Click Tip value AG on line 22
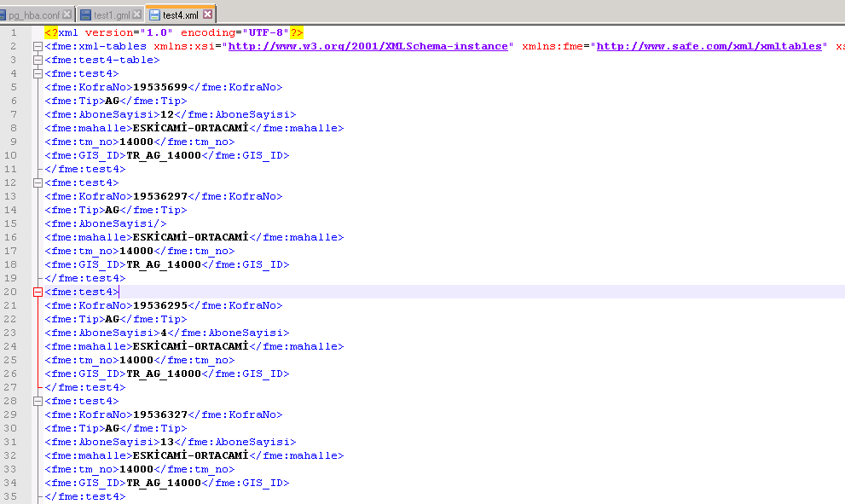This screenshot has width=845, height=504. (x=112, y=319)
